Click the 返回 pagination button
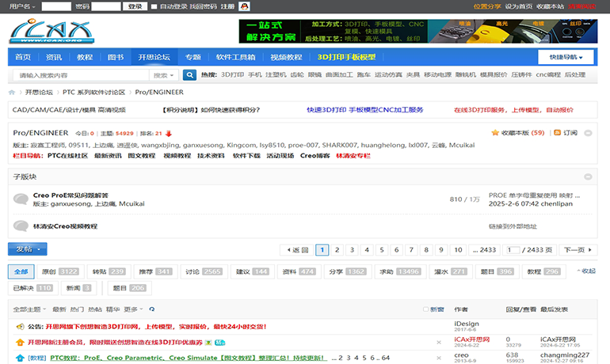 point(297,250)
